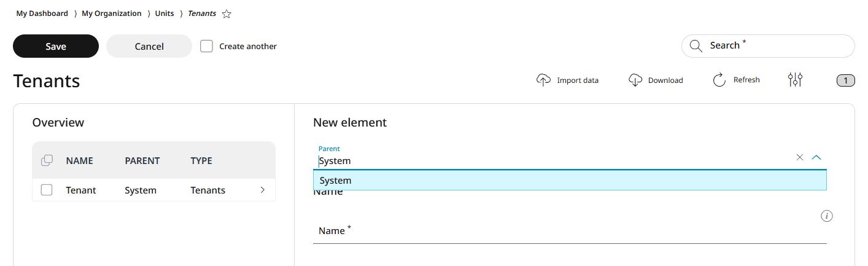Open the filter sliders settings icon
Image resolution: width=868 pixels, height=266 pixels.
point(795,80)
